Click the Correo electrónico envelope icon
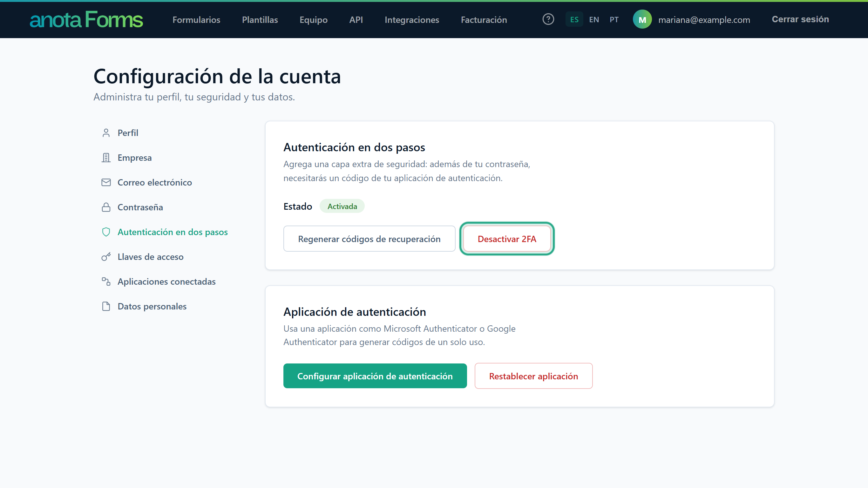The height and width of the screenshot is (488, 868). (x=106, y=182)
